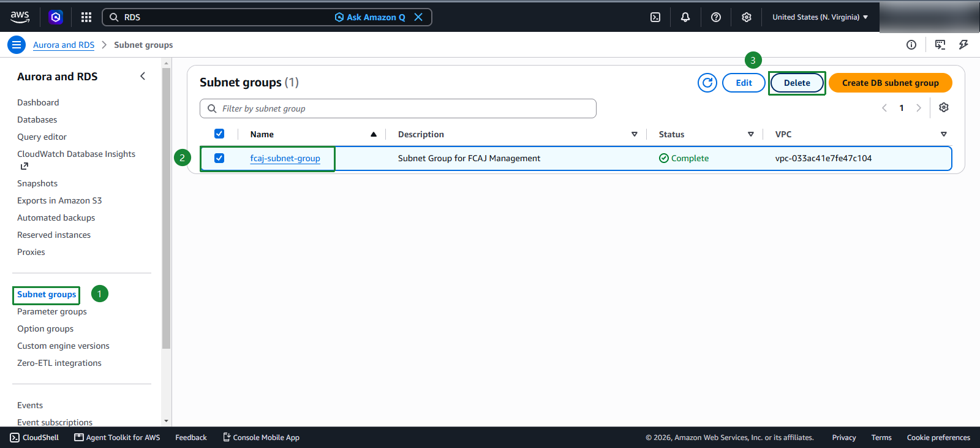Open Snapshots in the sidebar
This screenshot has width=980, height=448.
(37, 183)
